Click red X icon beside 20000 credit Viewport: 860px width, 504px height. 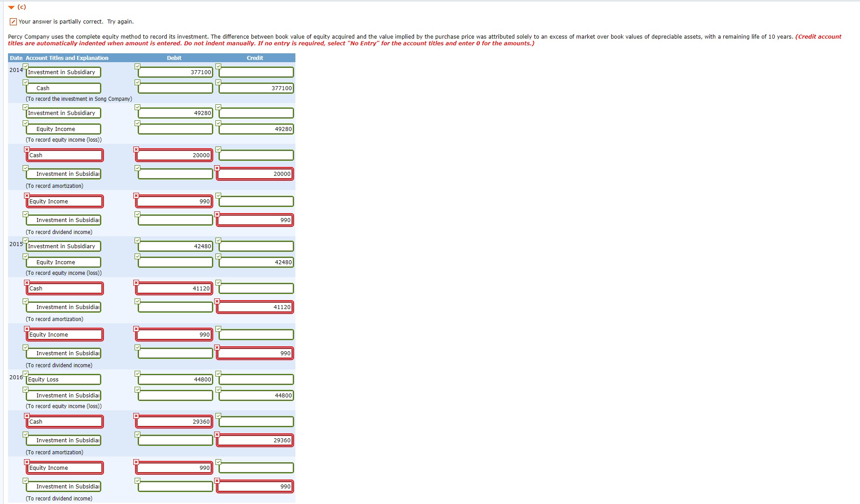[217, 168]
